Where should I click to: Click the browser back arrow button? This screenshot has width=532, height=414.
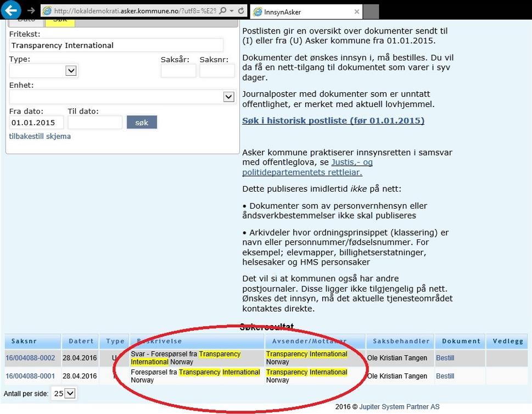coord(11,10)
